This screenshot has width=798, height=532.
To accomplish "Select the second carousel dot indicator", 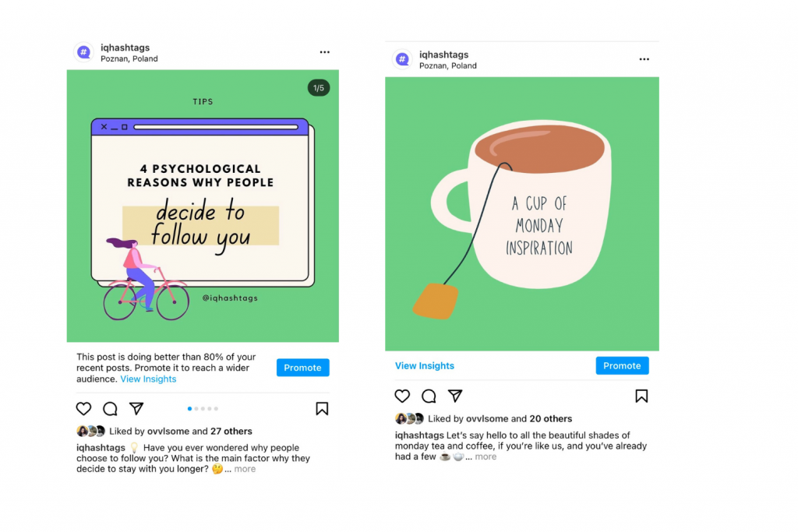I will (196, 408).
